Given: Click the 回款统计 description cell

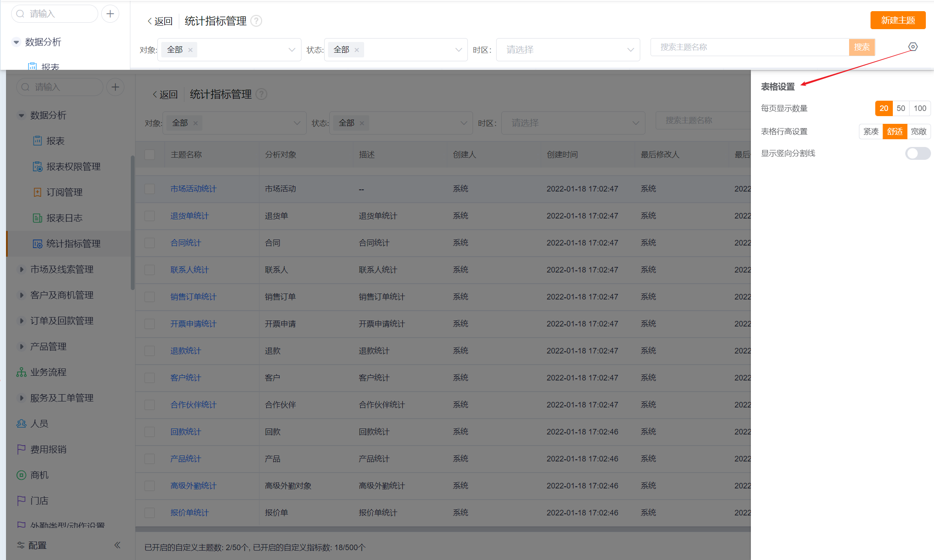Looking at the screenshot, I should click(374, 432).
